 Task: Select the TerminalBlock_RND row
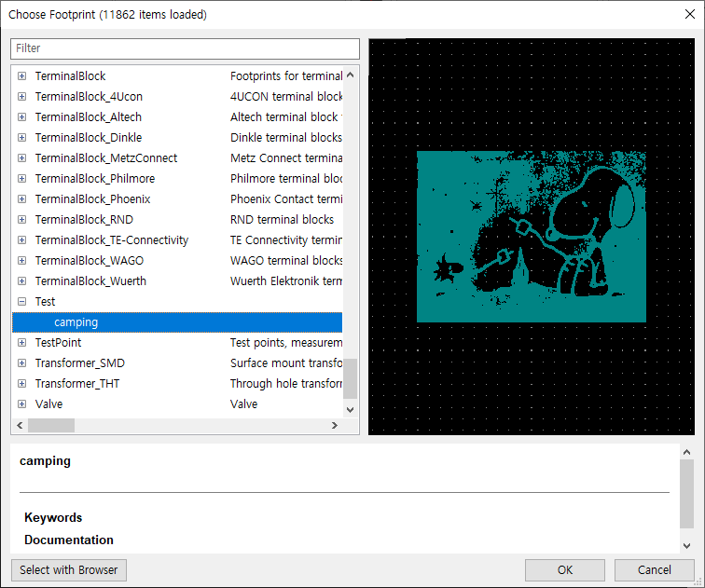[x=177, y=220]
